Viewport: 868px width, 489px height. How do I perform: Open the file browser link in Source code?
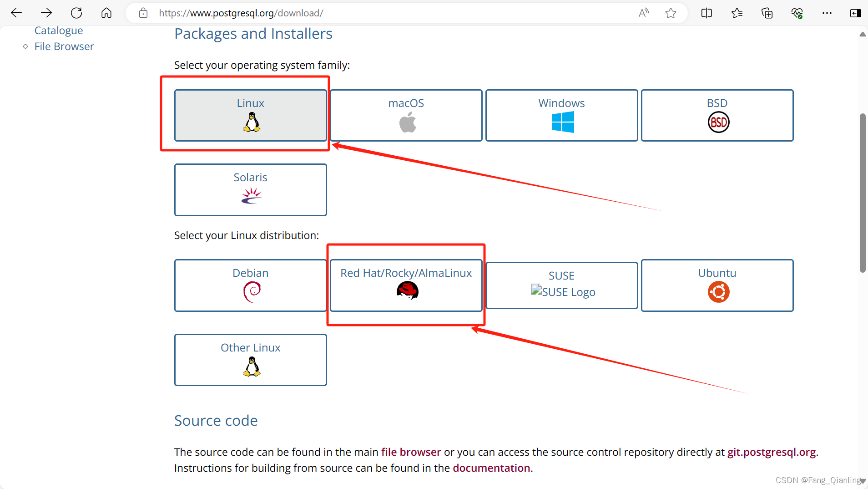pos(411,452)
